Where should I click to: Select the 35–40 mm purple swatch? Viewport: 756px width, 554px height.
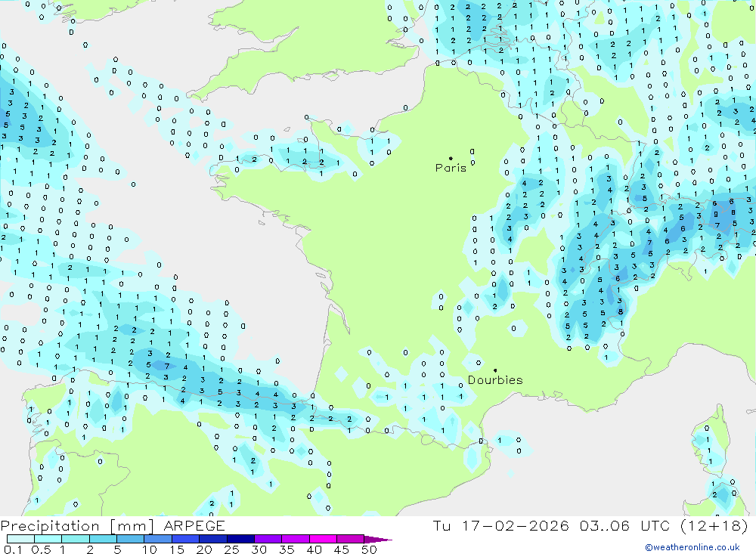tap(296, 539)
